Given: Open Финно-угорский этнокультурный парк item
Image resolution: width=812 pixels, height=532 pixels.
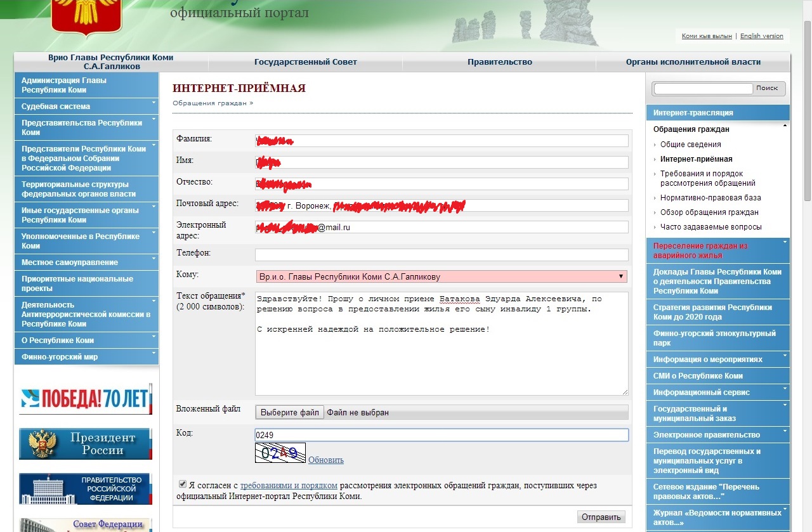Looking at the screenshot, I should coord(718,338).
